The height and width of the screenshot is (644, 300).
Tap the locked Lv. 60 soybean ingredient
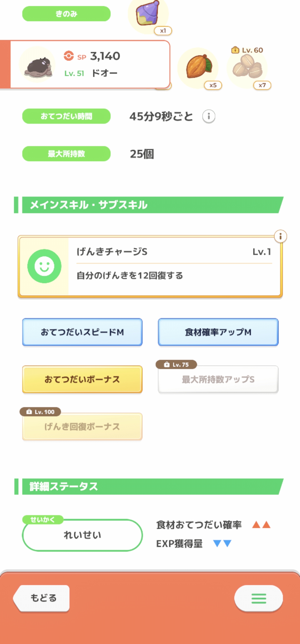[x=247, y=67]
